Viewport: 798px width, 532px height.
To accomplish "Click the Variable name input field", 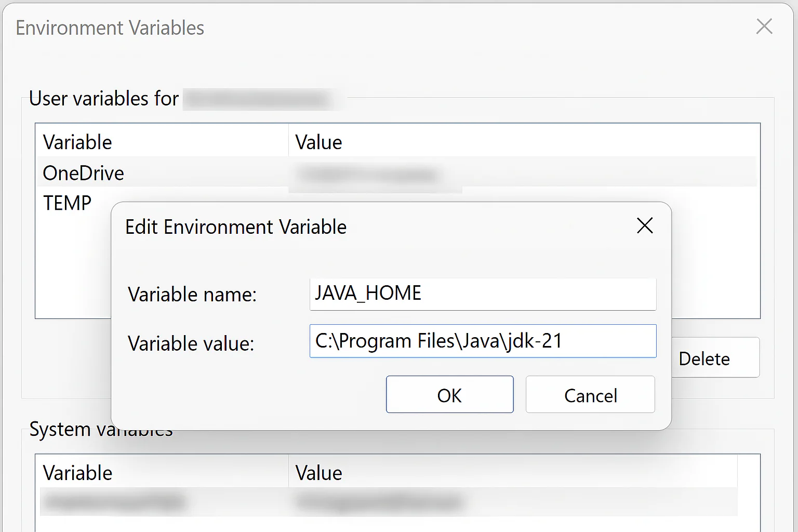I will tap(483, 294).
